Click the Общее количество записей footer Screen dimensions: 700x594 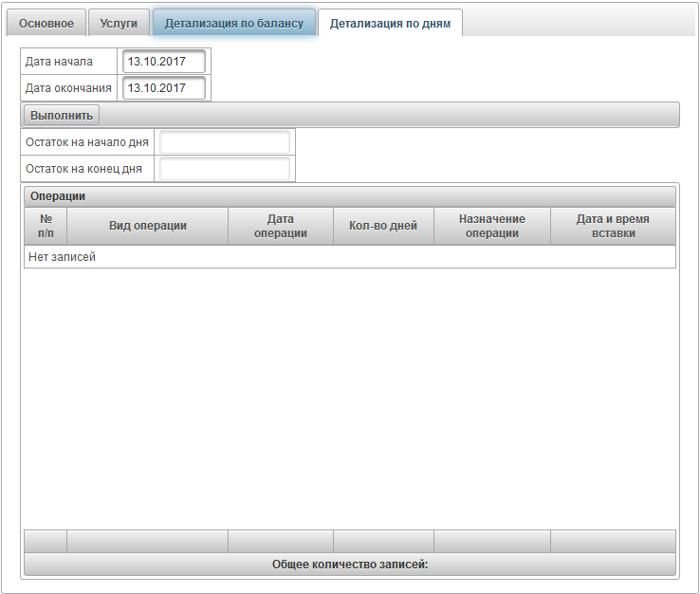349,565
